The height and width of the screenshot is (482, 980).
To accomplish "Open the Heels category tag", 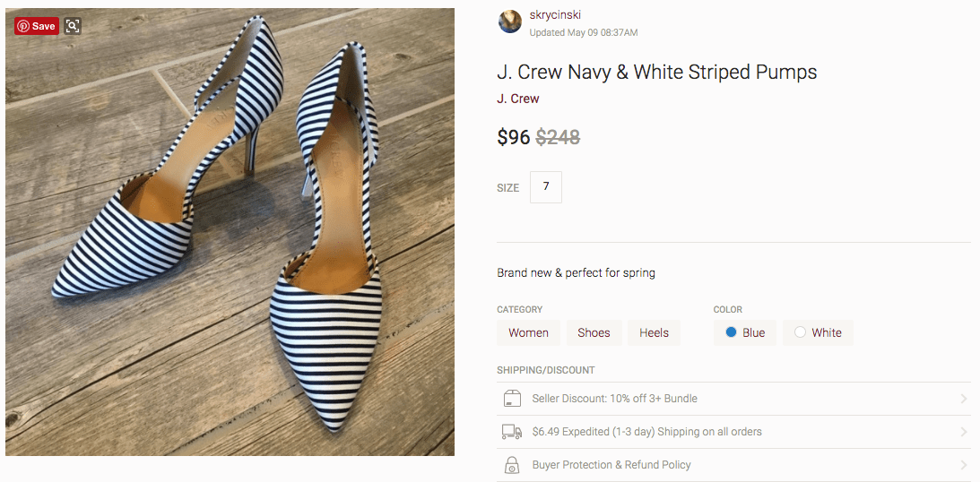I will click(x=654, y=332).
